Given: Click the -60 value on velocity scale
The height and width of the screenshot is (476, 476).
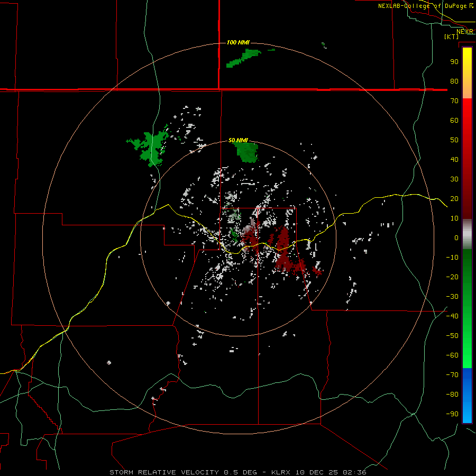Looking at the screenshot, I should tap(452, 355).
